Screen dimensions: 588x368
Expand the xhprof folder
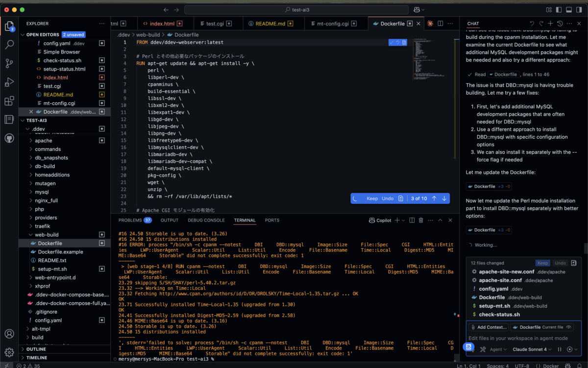(x=42, y=286)
